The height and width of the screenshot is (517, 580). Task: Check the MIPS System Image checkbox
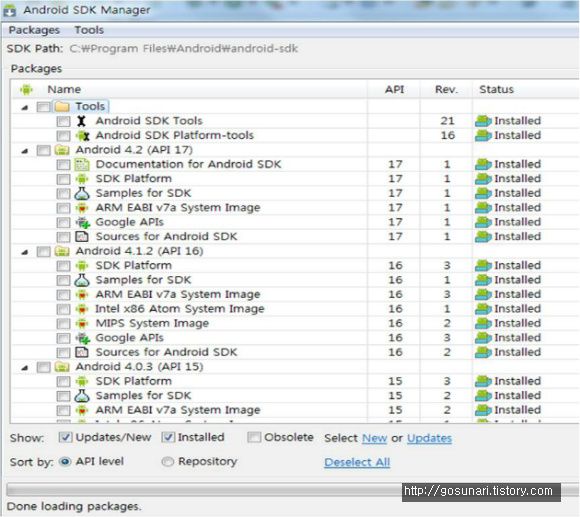pyautogui.click(x=63, y=324)
